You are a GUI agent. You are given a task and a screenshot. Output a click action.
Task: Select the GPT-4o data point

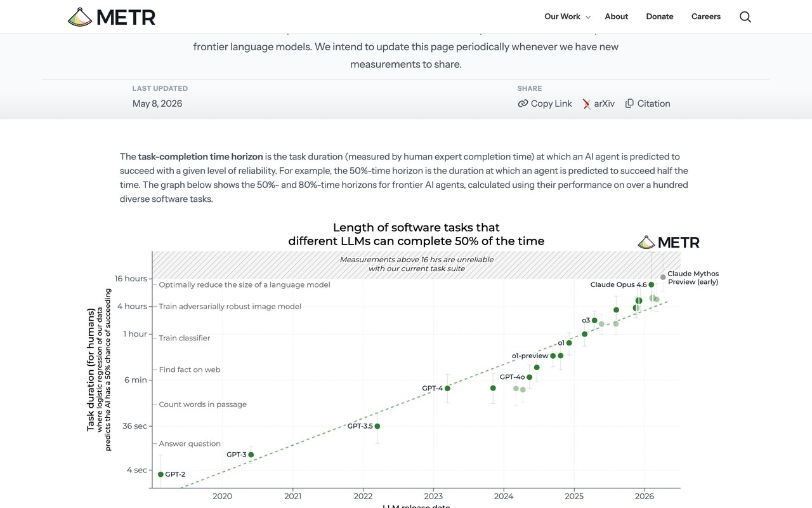click(x=530, y=377)
